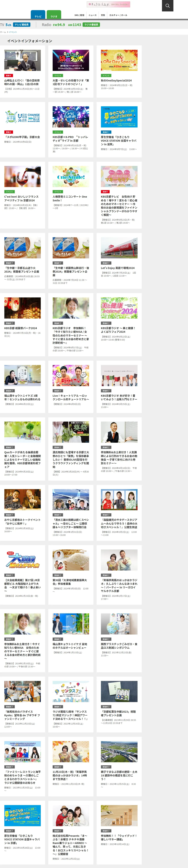Image resolution: width=188 pixels, height=868 pixels.
Task: Open the 美と健康 よくばりフェア2024 thumbnail
Action: point(119,308)
